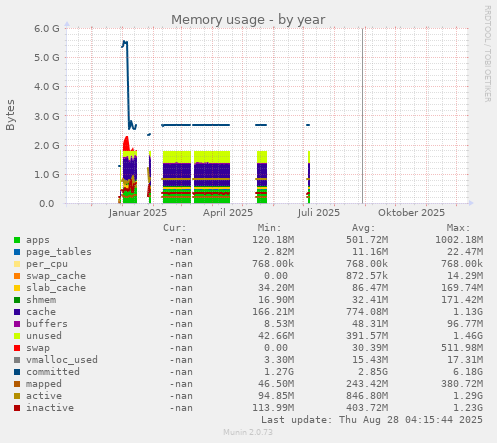
Task: Click the 'Bytes' vertical axis label
Action: pyautogui.click(x=11, y=115)
